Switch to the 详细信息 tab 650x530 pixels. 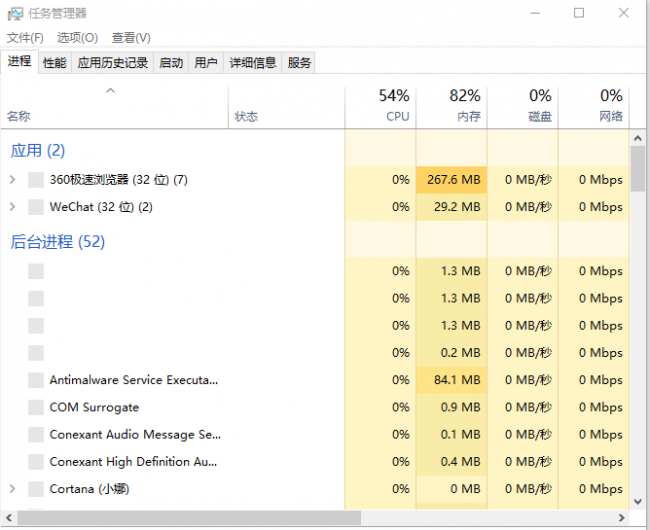(253, 63)
